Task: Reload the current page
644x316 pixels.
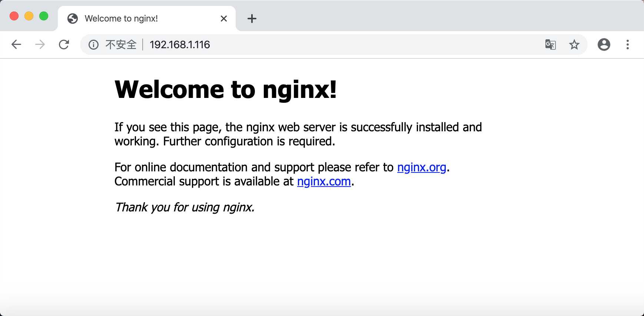Action: (64, 45)
